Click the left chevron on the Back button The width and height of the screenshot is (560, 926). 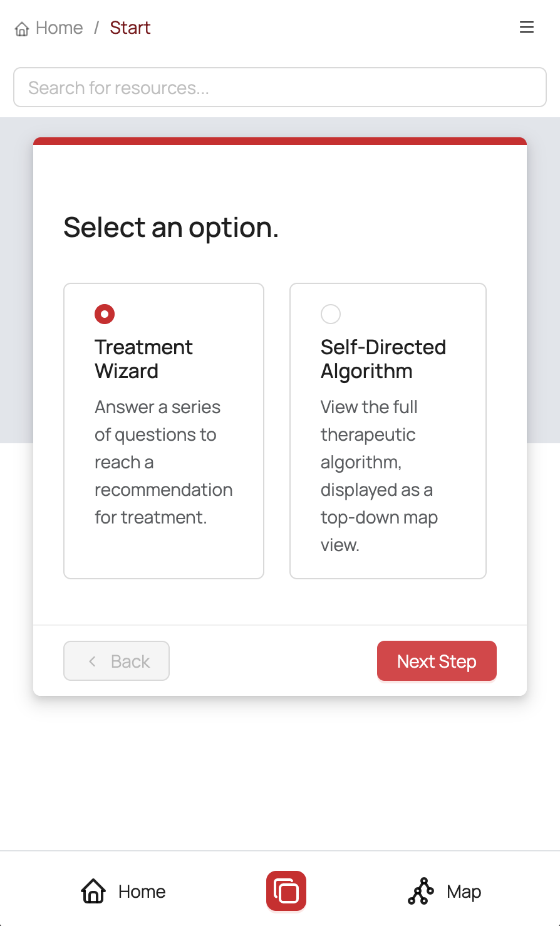point(92,661)
